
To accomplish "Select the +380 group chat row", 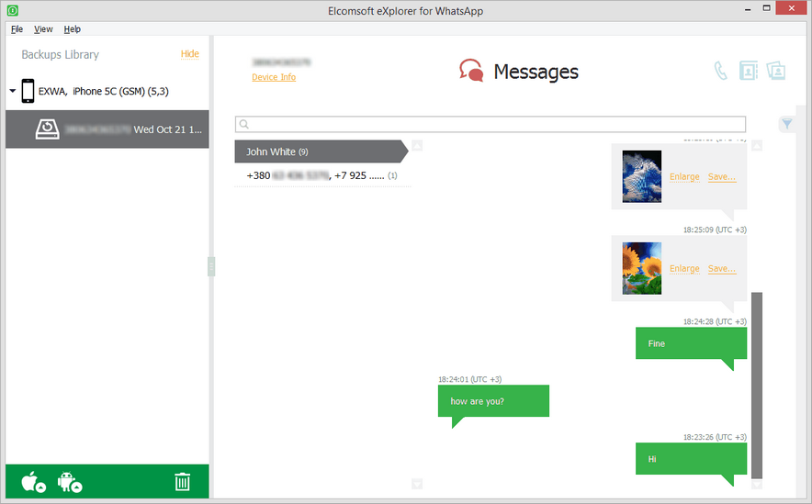I will pos(322,175).
